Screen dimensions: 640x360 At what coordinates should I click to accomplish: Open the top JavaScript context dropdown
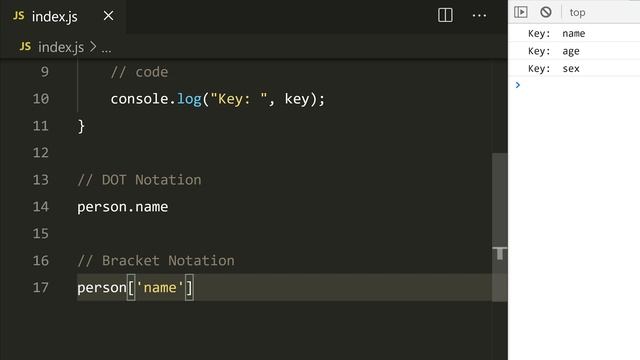(x=577, y=13)
